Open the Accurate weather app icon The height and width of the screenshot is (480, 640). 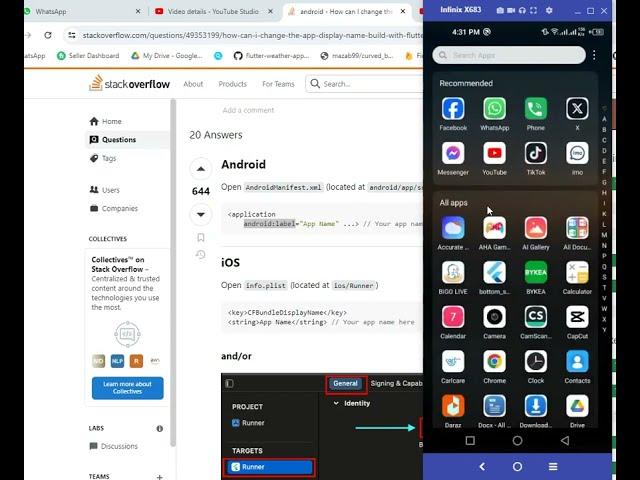(x=453, y=228)
